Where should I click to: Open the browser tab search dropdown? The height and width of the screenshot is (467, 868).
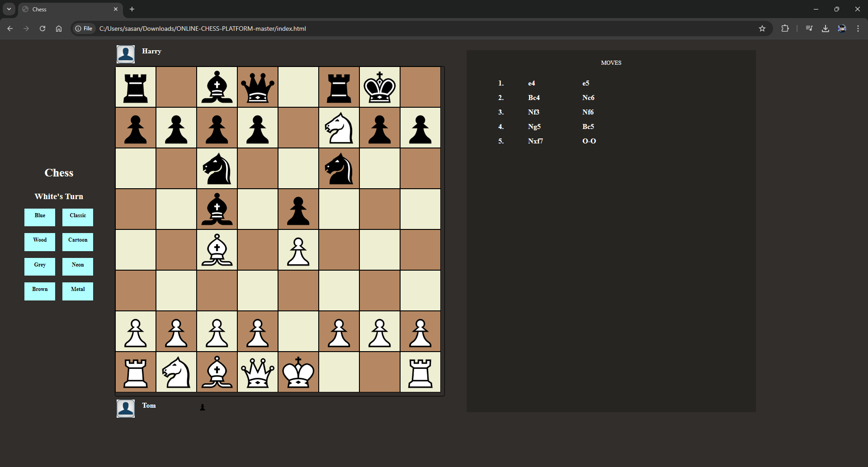(x=9, y=9)
